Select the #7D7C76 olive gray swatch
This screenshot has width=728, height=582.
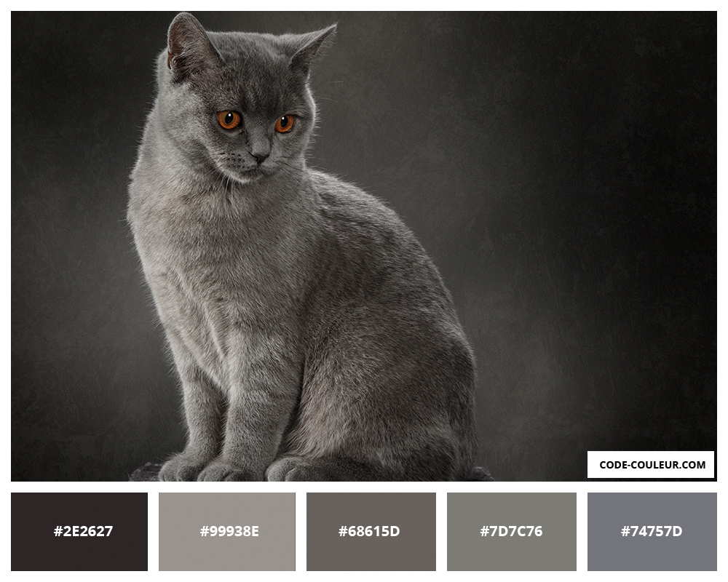512,531
